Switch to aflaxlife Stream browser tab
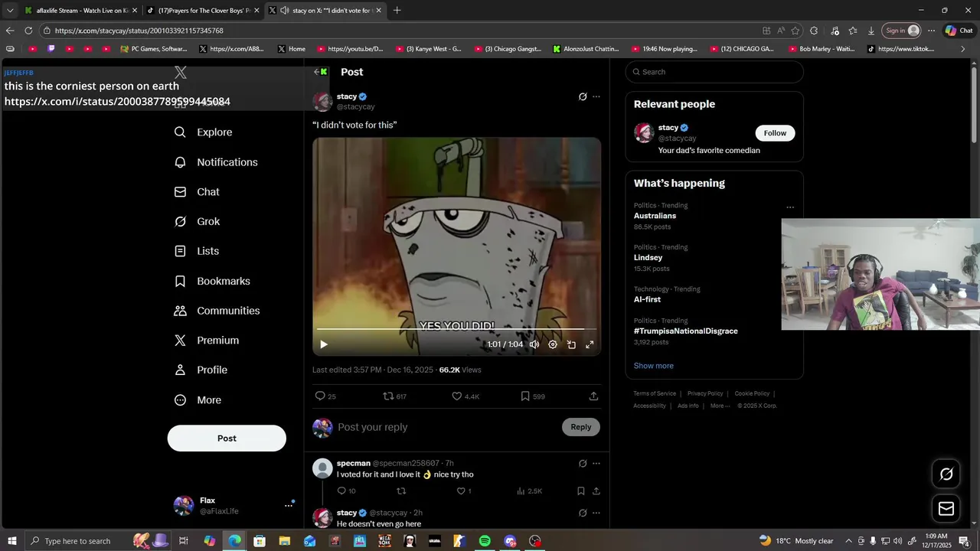Image resolution: width=980 pixels, height=551 pixels. [x=81, y=11]
